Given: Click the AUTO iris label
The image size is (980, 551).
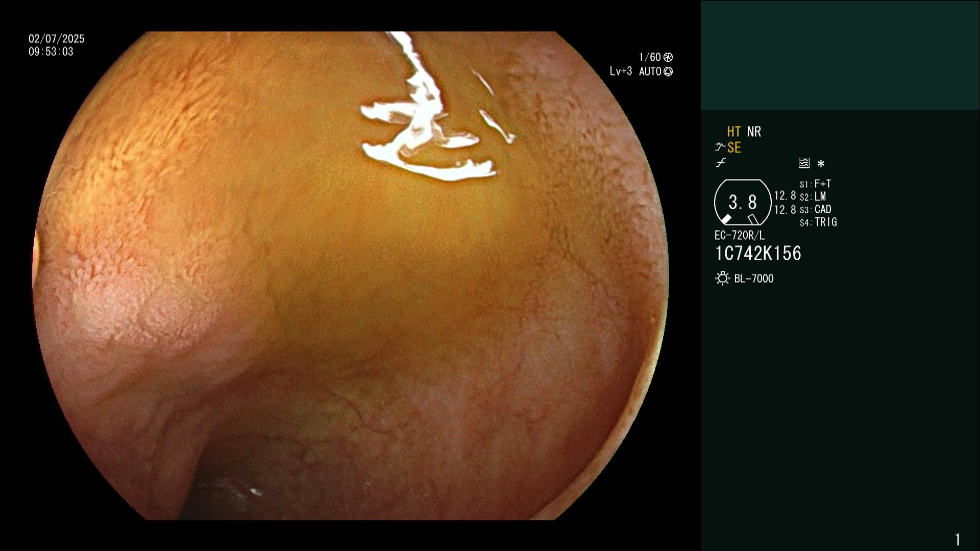Looking at the screenshot, I should point(650,71).
